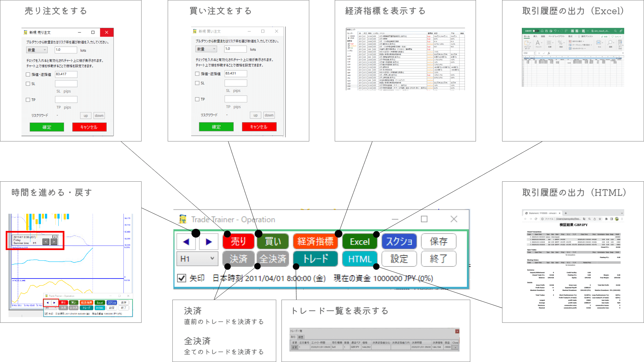Click the down button in 売り注文 dialog
The width and height of the screenshot is (644, 362).
click(99, 116)
